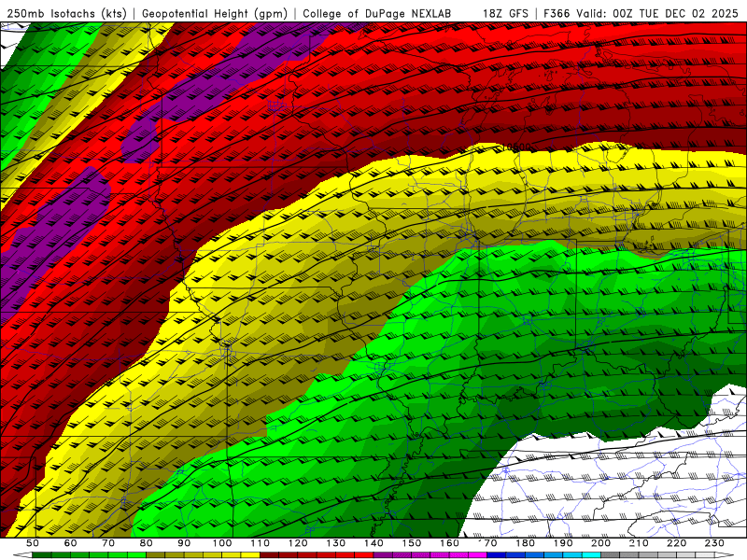This screenshot has height=560, width=747.
Task: Click the 60 value on the colorbar scale
Action: coord(70,543)
